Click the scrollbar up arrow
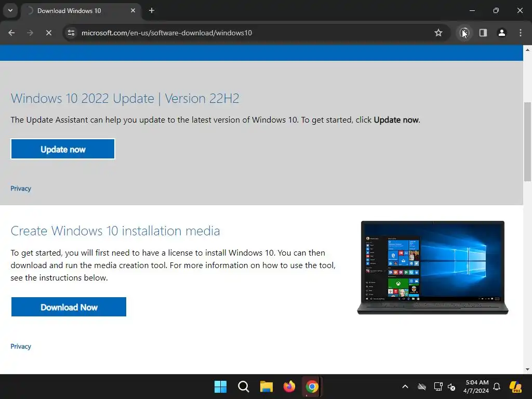532x399 pixels. [x=527, y=50]
